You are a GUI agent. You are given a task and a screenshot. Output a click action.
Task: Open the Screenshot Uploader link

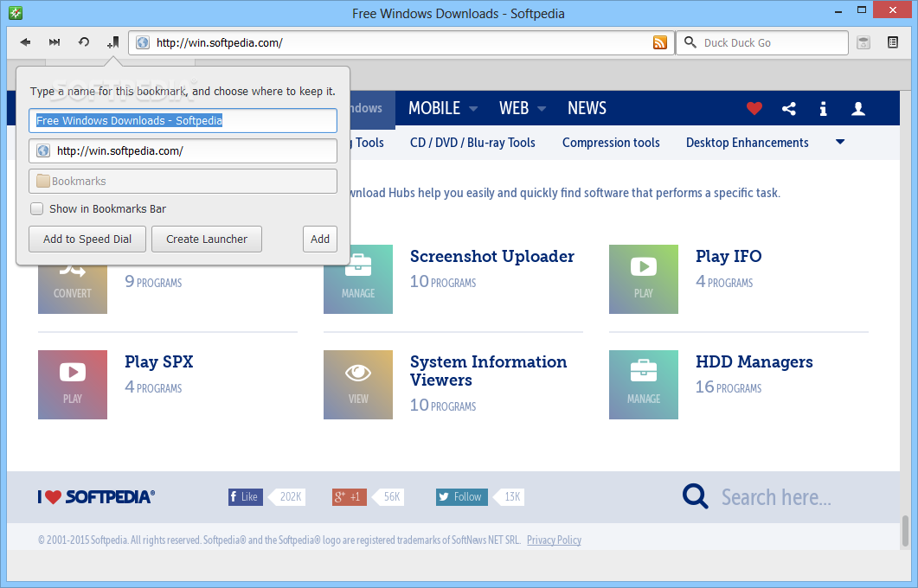click(491, 256)
